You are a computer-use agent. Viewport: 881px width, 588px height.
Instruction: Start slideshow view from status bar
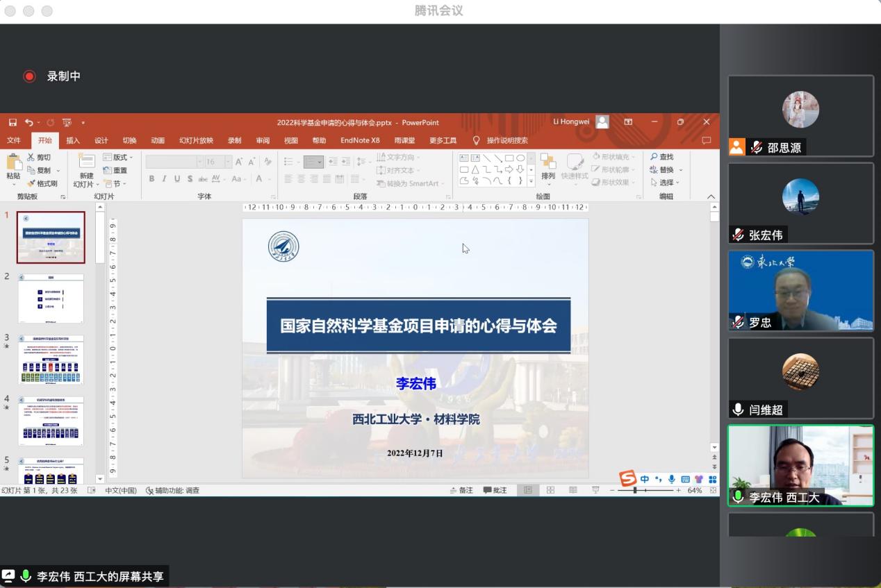click(x=595, y=490)
